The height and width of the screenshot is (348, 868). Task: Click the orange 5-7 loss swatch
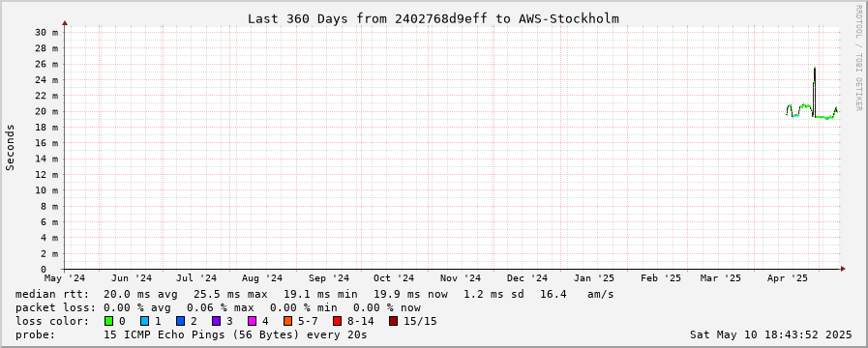click(287, 321)
